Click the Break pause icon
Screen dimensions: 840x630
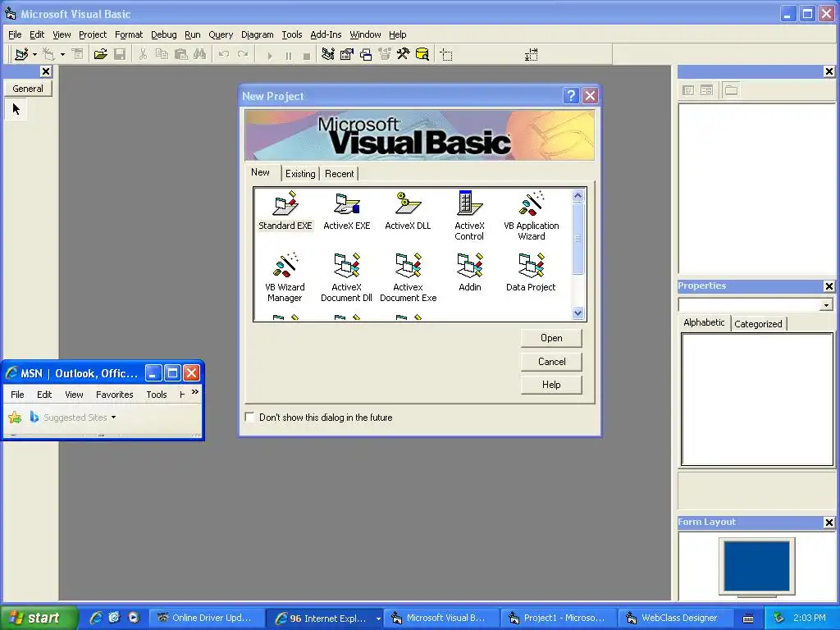(288, 55)
